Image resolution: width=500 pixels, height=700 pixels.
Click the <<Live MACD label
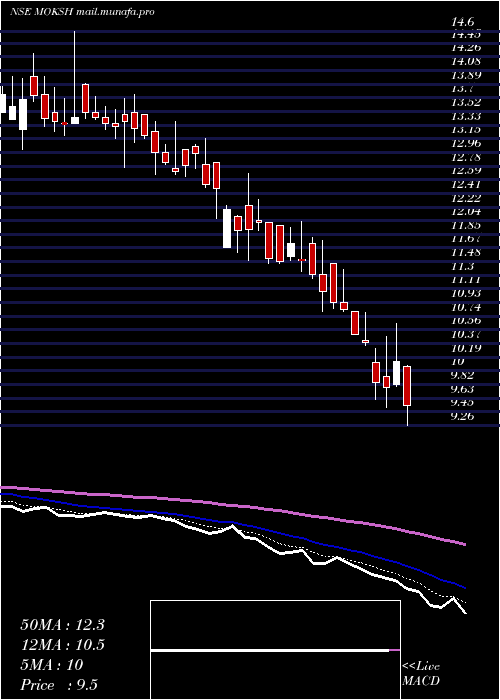tap(421, 673)
